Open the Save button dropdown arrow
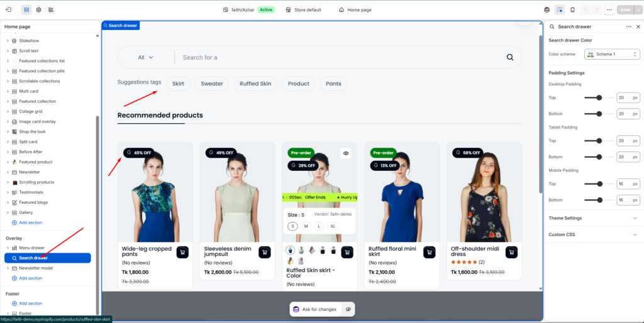 [x=638, y=10]
